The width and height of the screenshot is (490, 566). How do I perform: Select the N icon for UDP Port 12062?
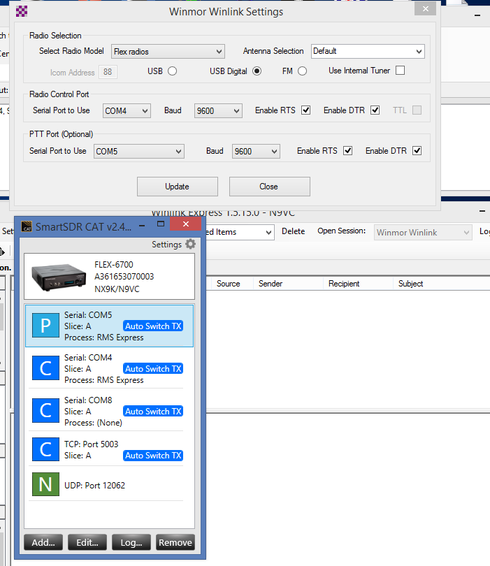45,484
